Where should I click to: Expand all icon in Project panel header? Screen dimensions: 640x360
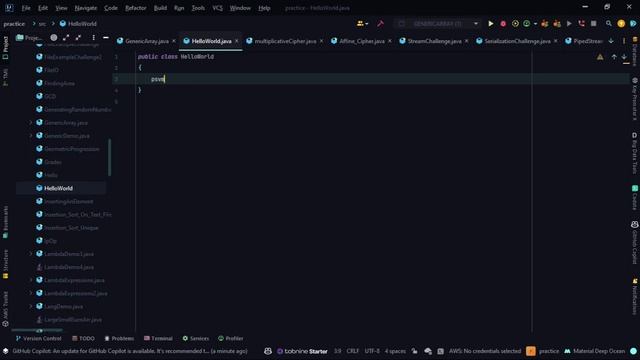pyautogui.click(x=66, y=38)
